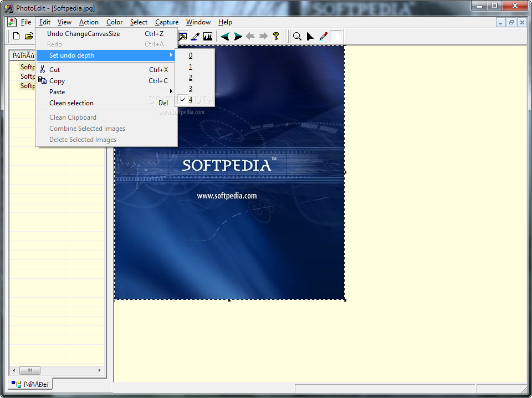Click the left panel scroll-left arrow
Image resolution: width=532 pixels, height=398 pixels.
tap(14, 370)
